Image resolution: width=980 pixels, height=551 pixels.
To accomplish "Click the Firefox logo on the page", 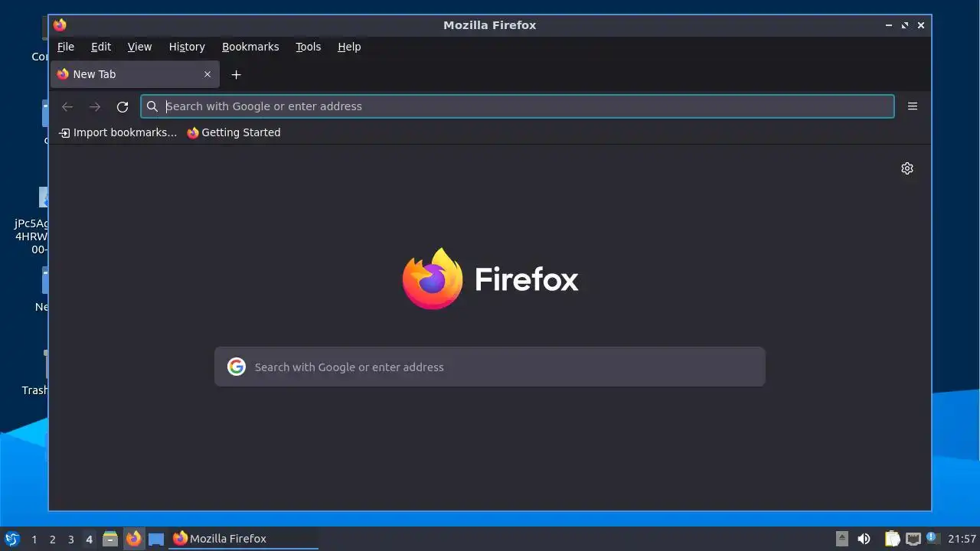I will 433,279.
